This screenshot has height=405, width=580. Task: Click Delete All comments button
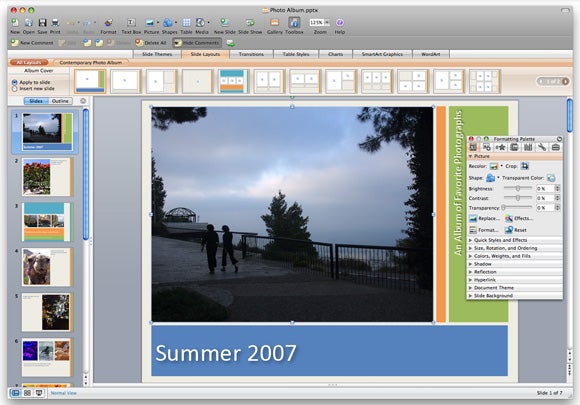pyautogui.click(x=151, y=43)
